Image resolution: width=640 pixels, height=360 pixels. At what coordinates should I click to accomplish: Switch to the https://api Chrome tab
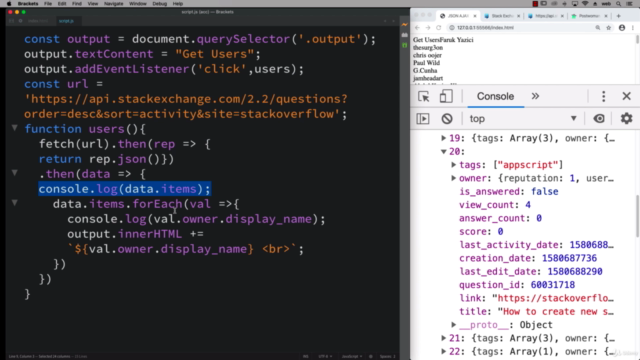[x=545, y=16]
